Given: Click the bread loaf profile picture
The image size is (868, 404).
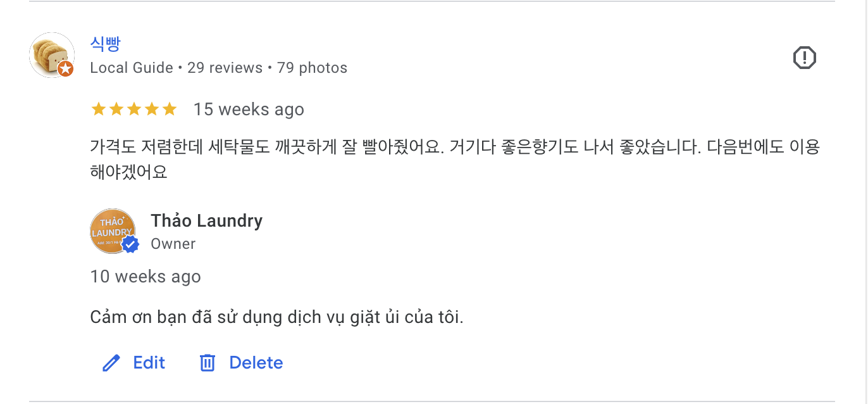Looking at the screenshot, I should 52,56.
